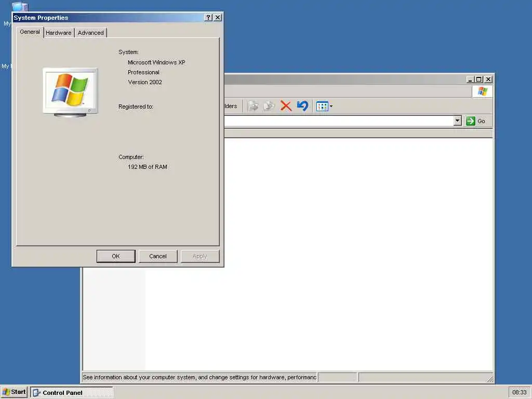Click the Move To folder icon
This screenshot has width=532, height=399.
253,106
